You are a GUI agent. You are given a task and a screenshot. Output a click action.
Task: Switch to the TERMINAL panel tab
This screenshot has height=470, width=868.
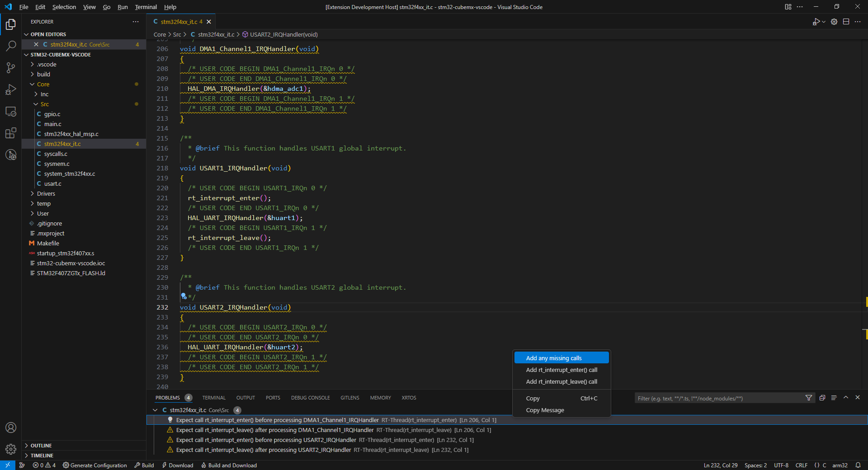pos(214,398)
